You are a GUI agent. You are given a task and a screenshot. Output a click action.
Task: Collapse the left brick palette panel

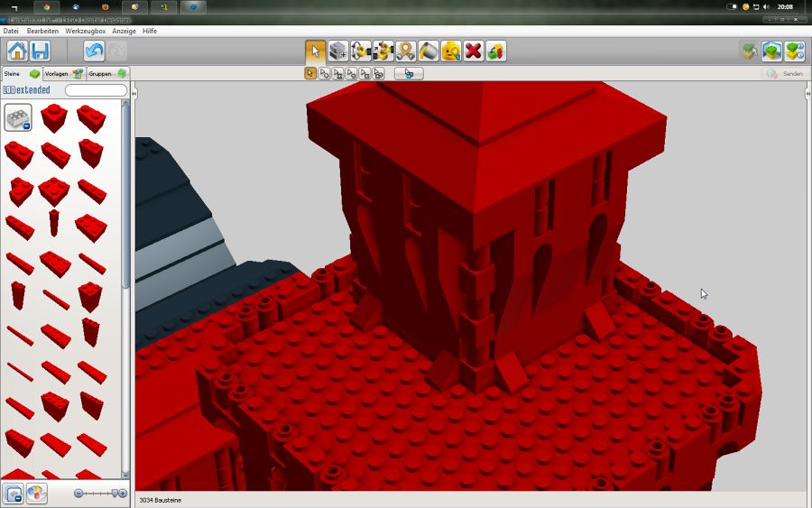click(134, 94)
